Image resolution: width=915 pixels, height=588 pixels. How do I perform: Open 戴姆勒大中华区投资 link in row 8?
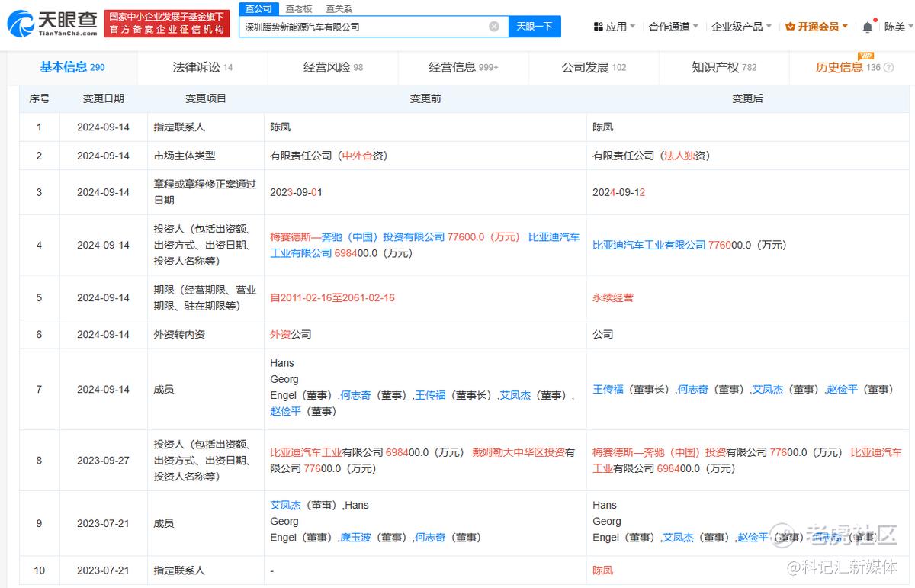(518, 452)
